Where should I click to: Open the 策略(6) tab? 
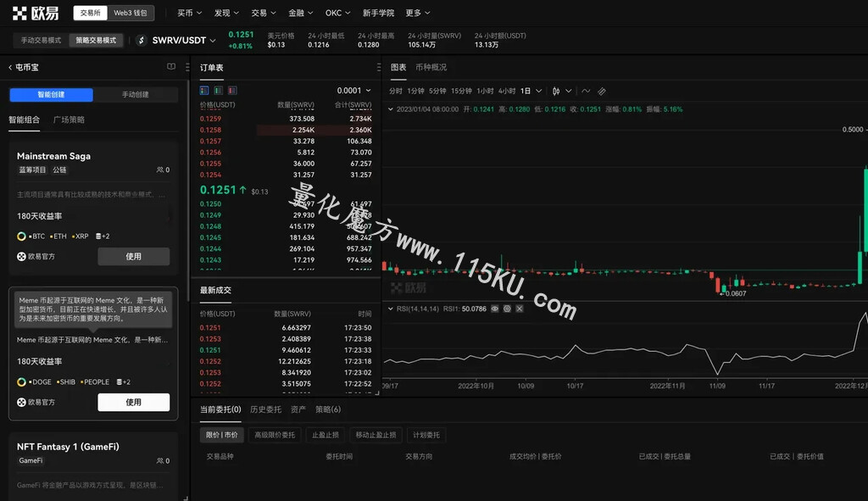[x=328, y=409]
